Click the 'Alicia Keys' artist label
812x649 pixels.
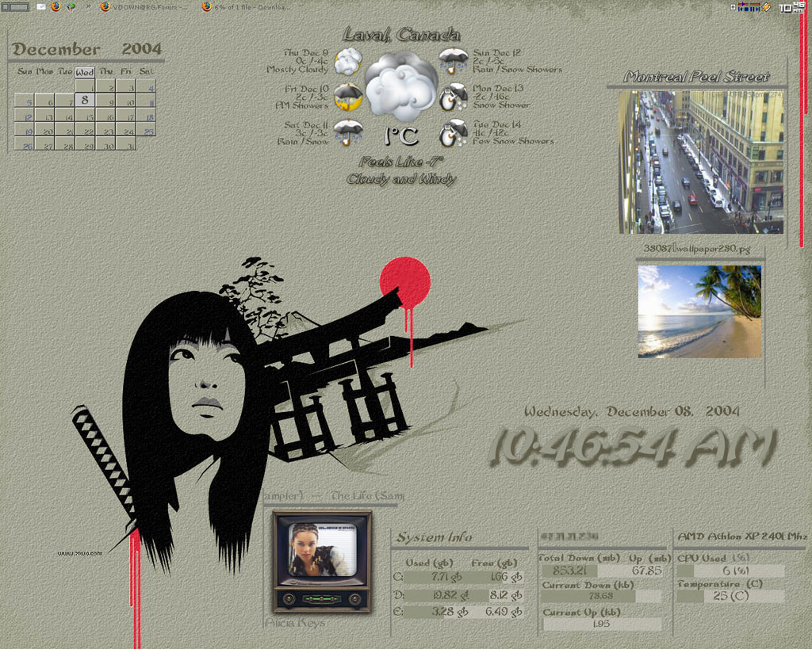coord(295,623)
